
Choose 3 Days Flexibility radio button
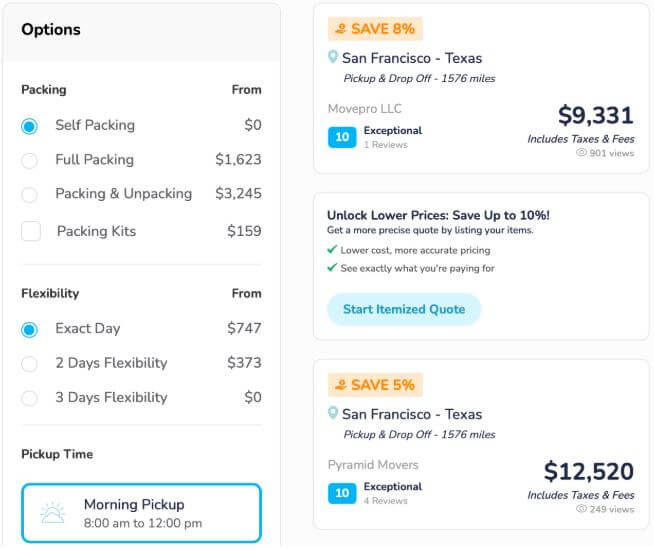(30, 398)
